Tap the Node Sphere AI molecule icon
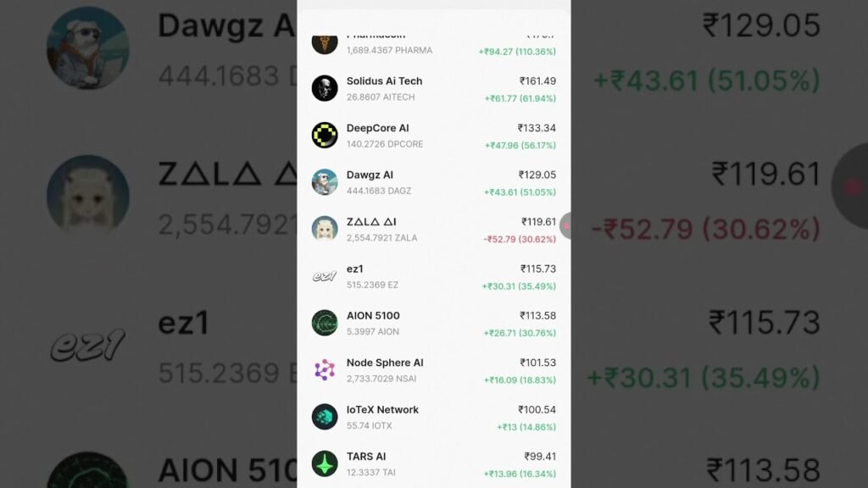Image resolution: width=868 pixels, height=488 pixels. tap(325, 370)
